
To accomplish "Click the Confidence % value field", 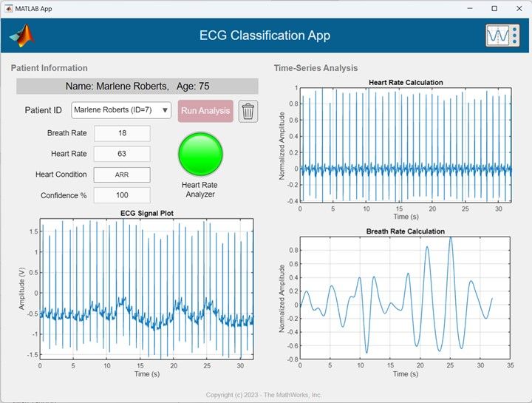I will (122, 195).
